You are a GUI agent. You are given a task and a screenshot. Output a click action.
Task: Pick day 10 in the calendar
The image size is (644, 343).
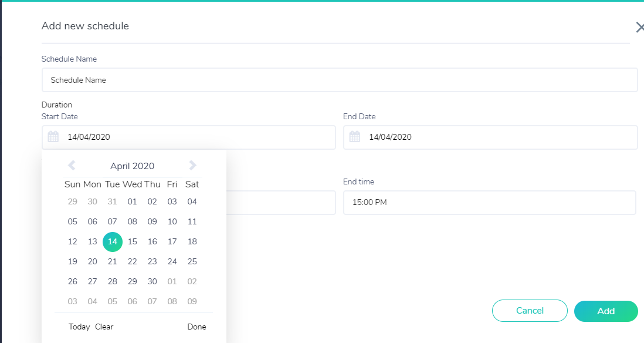172,221
